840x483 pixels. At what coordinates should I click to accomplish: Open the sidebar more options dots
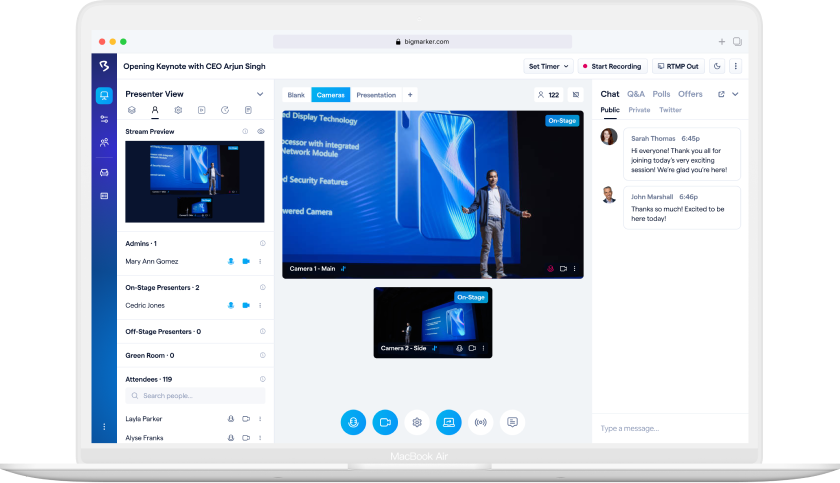click(x=104, y=427)
